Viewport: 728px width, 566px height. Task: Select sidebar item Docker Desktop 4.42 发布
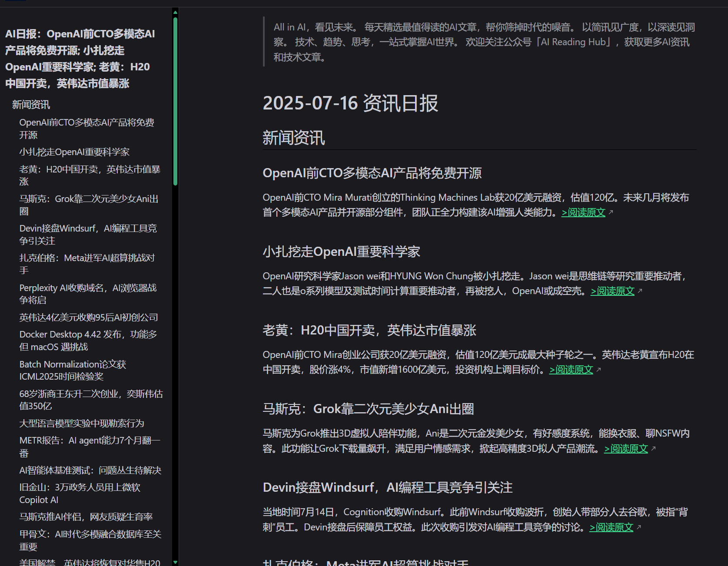pyautogui.click(x=88, y=341)
